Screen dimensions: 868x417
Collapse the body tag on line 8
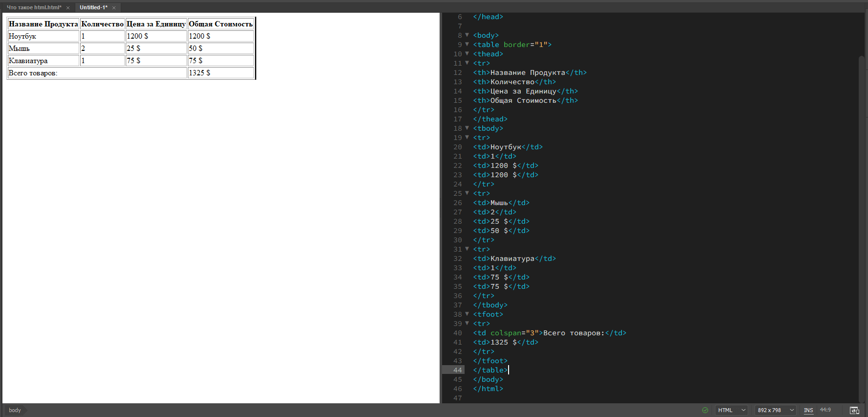coord(467,35)
